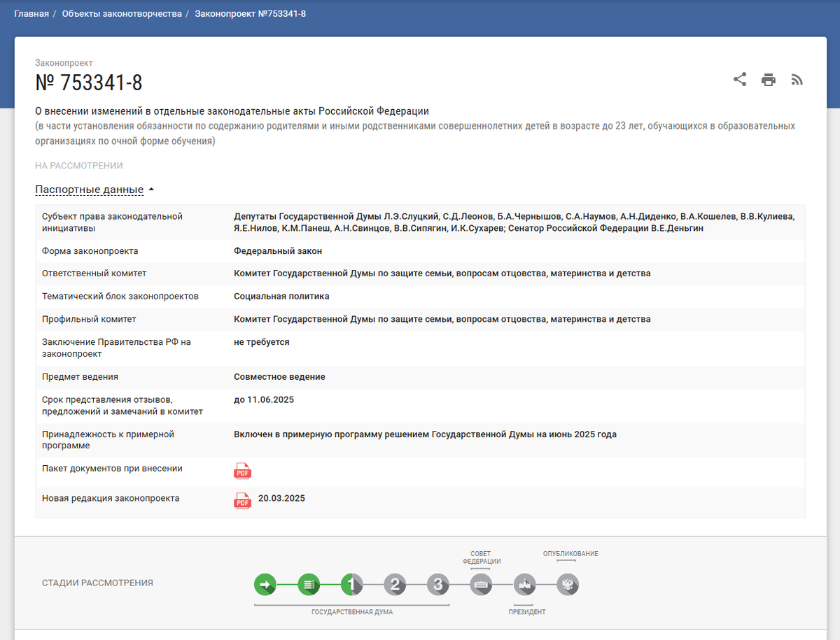Click the Президент stage icon
The width and height of the screenshot is (840, 640).
click(x=524, y=584)
